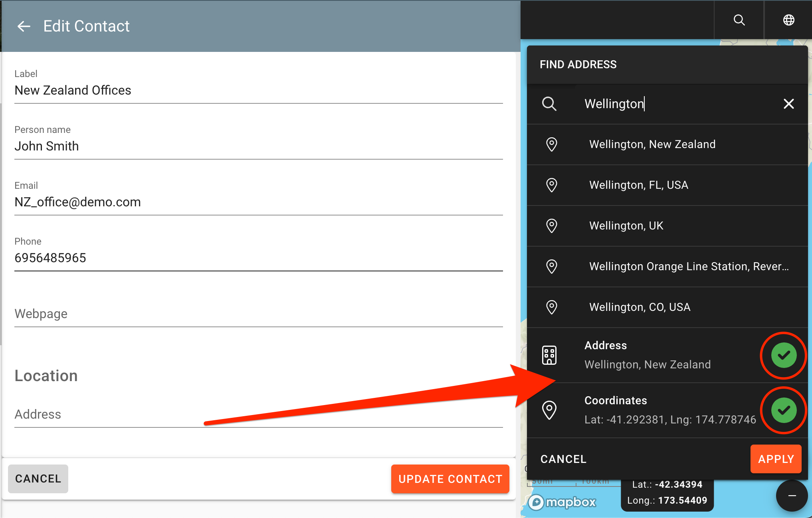Select Wellington, New Zealand suggestion
The image size is (812, 518).
click(x=652, y=144)
